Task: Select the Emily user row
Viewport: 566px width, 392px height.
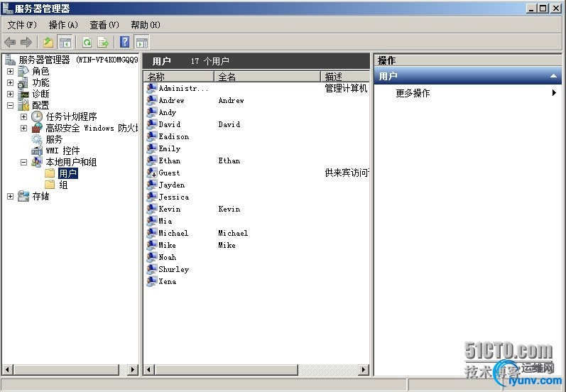Action: click(x=257, y=148)
